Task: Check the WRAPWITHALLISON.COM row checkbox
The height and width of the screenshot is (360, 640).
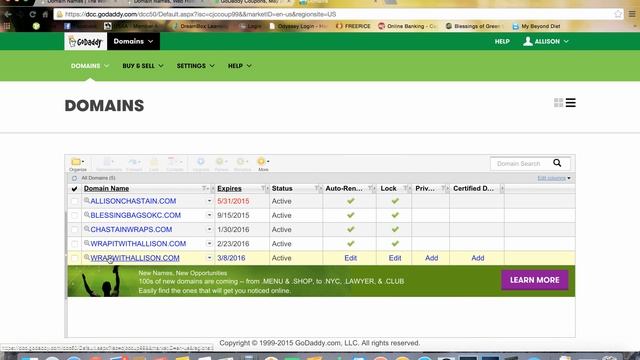Action: pos(74,258)
